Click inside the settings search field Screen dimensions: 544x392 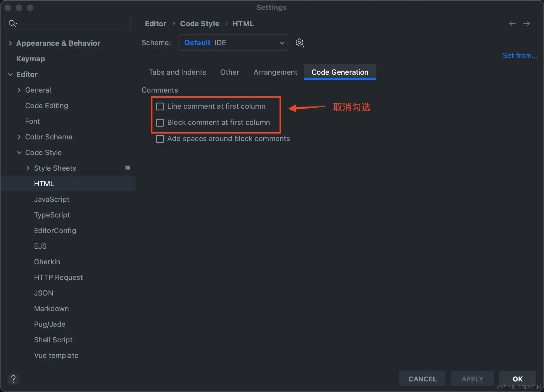click(72, 23)
